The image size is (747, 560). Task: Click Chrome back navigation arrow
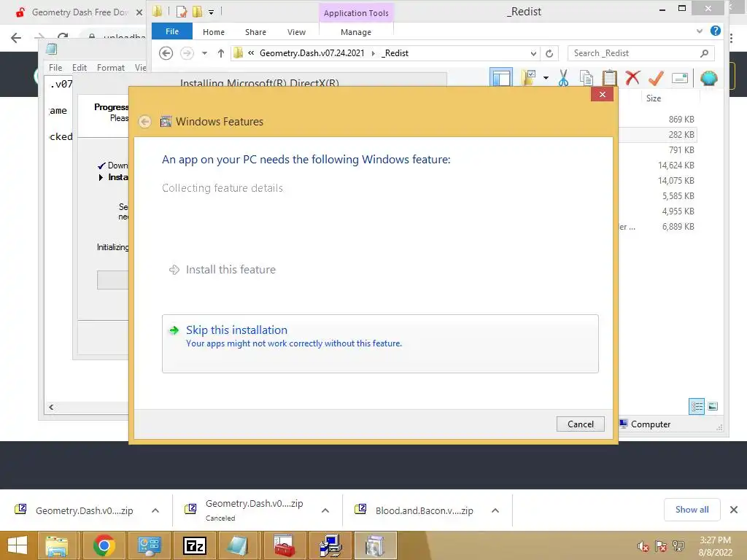click(x=16, y=38)
